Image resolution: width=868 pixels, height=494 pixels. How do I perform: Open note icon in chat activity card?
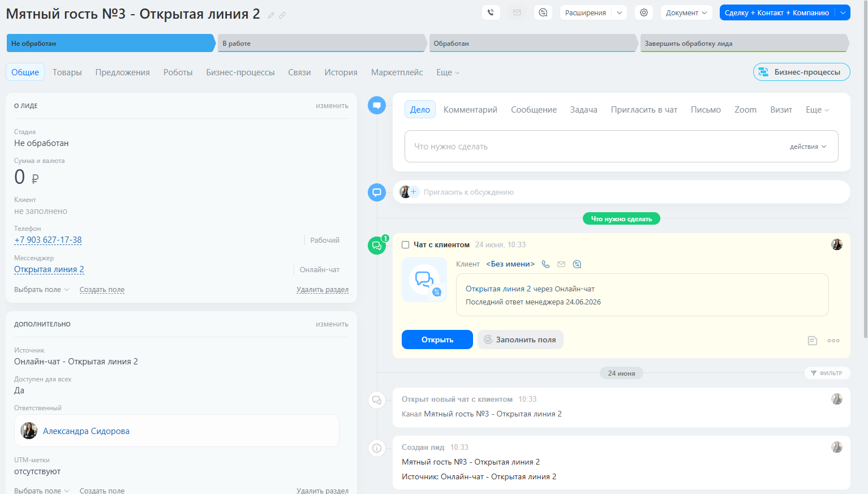(813, 341)
